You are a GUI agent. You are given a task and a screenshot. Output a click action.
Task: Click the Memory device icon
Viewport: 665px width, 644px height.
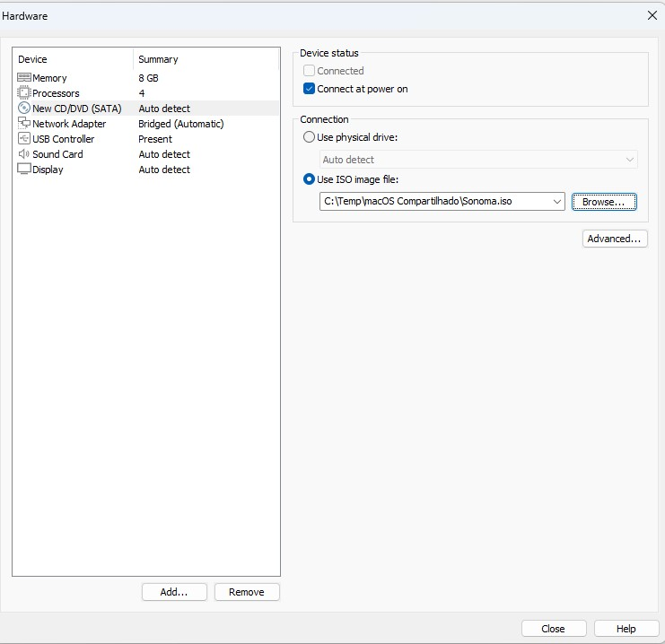point(24,78)
